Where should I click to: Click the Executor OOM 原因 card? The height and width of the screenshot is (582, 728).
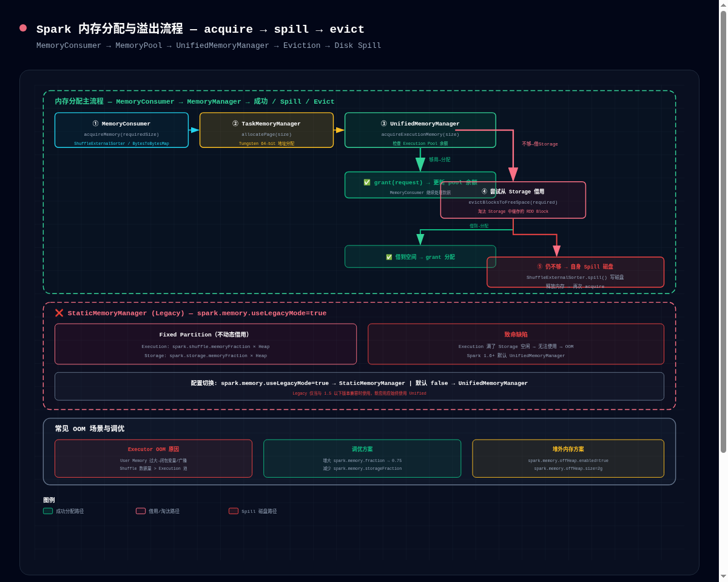click(153, 458)
